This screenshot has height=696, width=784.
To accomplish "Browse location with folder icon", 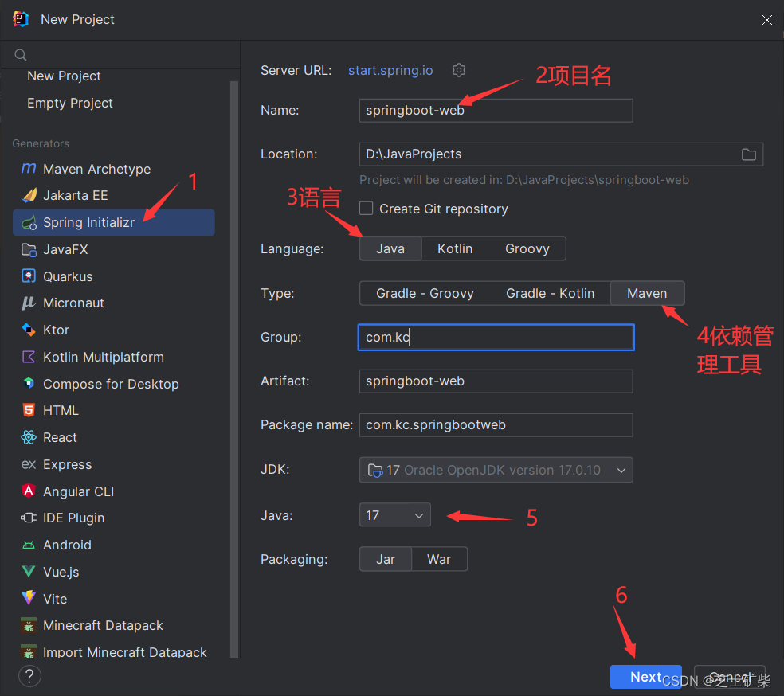I will (748, 154).
